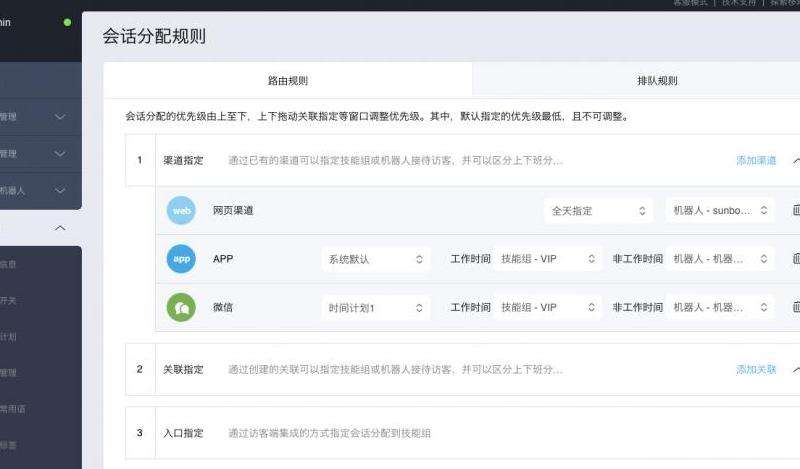Click the 添加渠道 link
Image resolution: width=800 pixels, height=469 pixels.
point(756,160)
